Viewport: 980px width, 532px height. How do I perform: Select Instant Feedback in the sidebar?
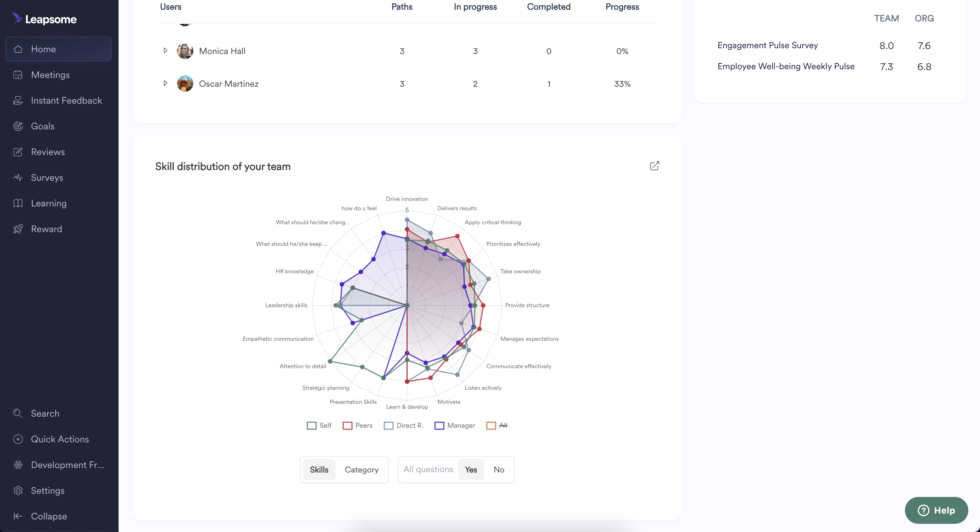pyautogui.click(x=66, y=100)
